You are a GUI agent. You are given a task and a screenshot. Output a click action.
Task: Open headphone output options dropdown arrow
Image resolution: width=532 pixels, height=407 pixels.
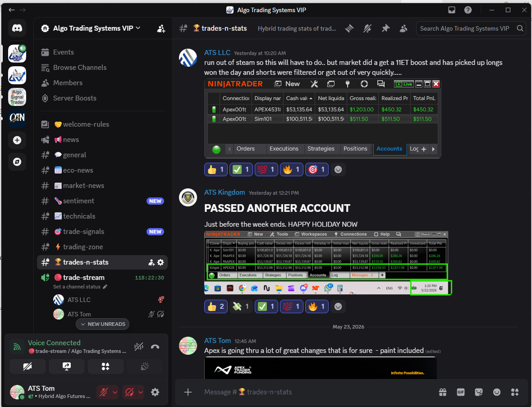click(141, 393)
